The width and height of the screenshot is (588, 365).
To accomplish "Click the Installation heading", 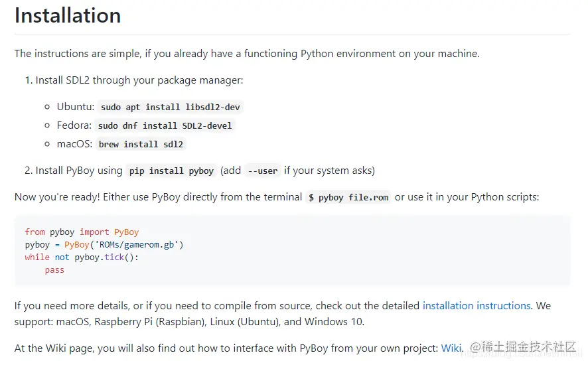I will click(x=68, y=15).
